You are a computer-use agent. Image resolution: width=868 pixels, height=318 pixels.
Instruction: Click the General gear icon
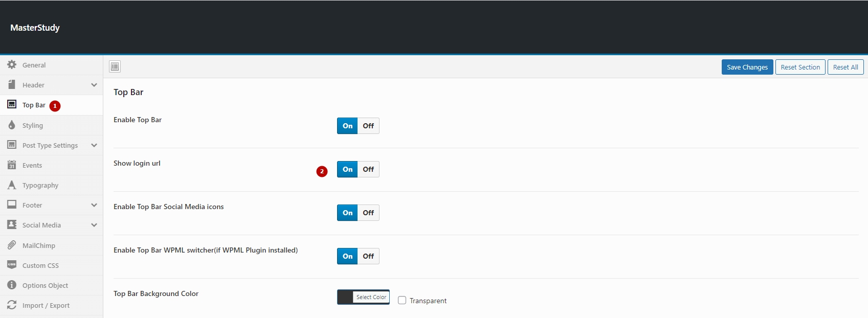(x=12, y=65)
